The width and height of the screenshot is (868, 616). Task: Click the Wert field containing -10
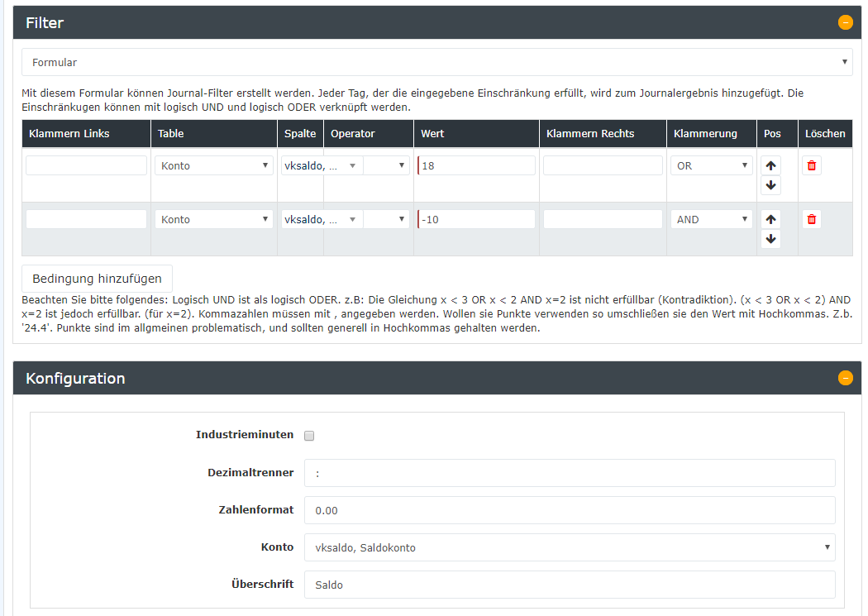coord(476,219)
